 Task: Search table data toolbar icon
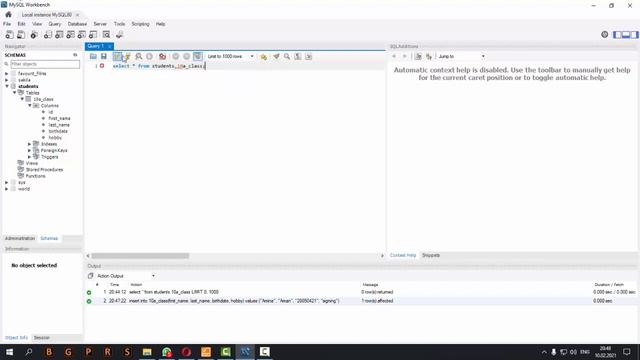pos(107,35)
